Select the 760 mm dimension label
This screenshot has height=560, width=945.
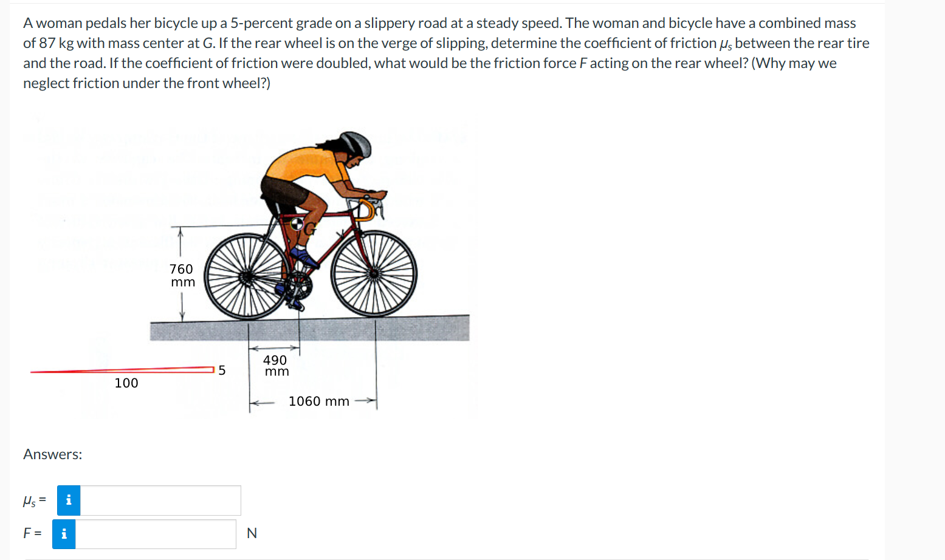coord(182,275)
